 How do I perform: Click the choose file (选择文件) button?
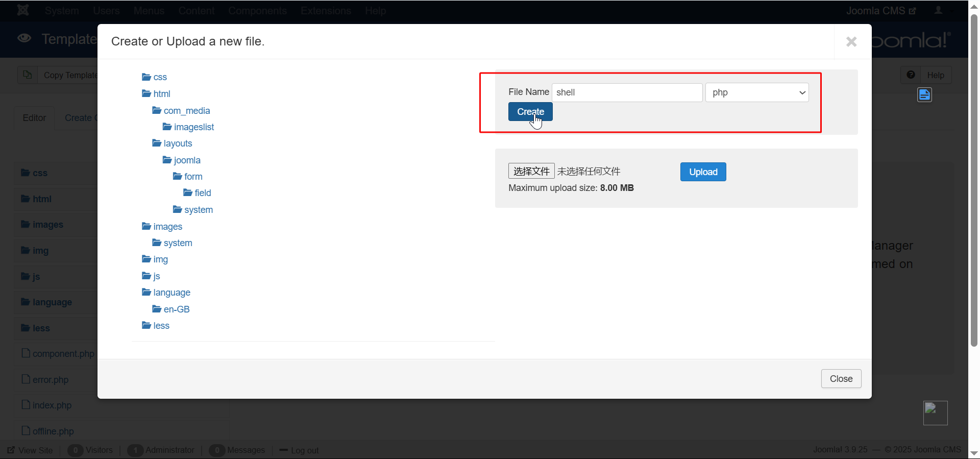(x=531, y=171)
